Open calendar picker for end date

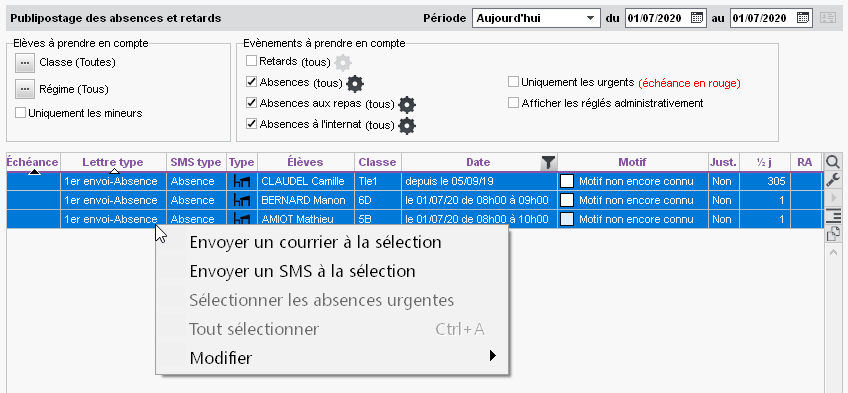tap(803, 18)
